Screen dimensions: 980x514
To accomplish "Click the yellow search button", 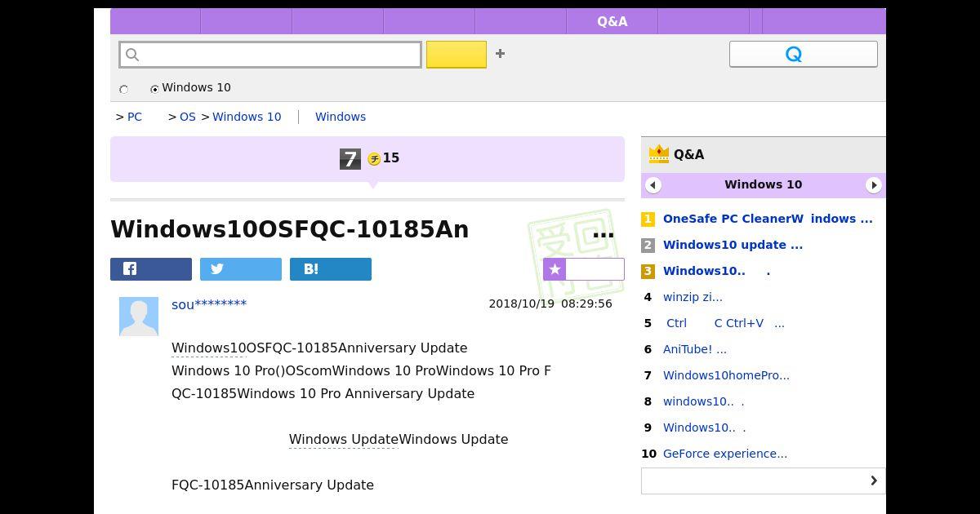I will click(x=457, y=55).
